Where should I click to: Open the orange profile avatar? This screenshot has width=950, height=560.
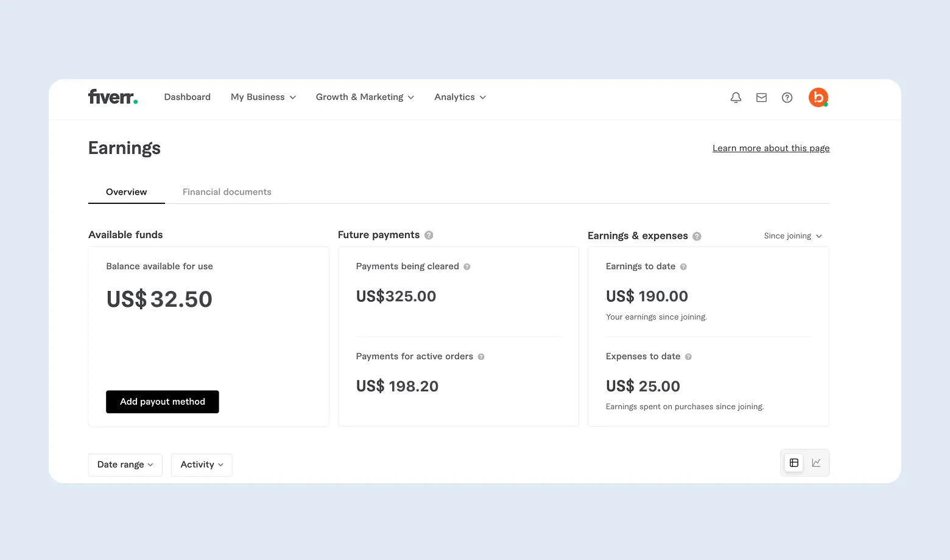818,97
